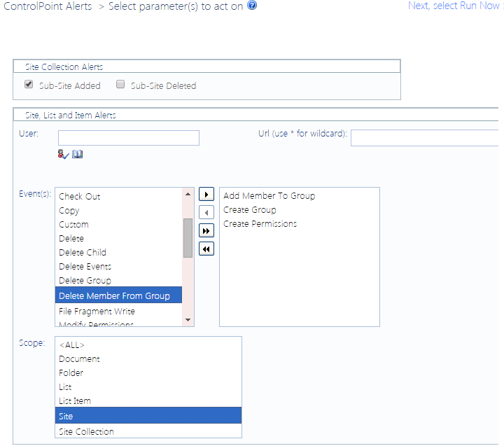
Task: Select 'Add Member To Group' in chosen events
Action: pyautogui.click(x=300, y=195)
